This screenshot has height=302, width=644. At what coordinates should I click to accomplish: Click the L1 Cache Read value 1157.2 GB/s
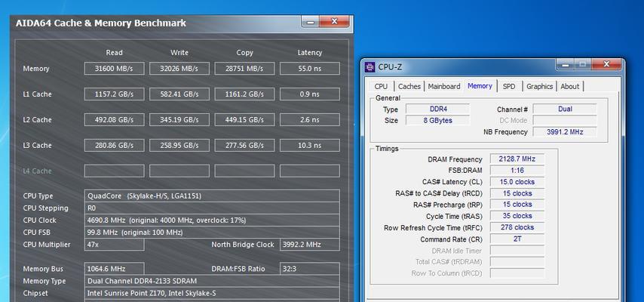[x=114, y=94]
